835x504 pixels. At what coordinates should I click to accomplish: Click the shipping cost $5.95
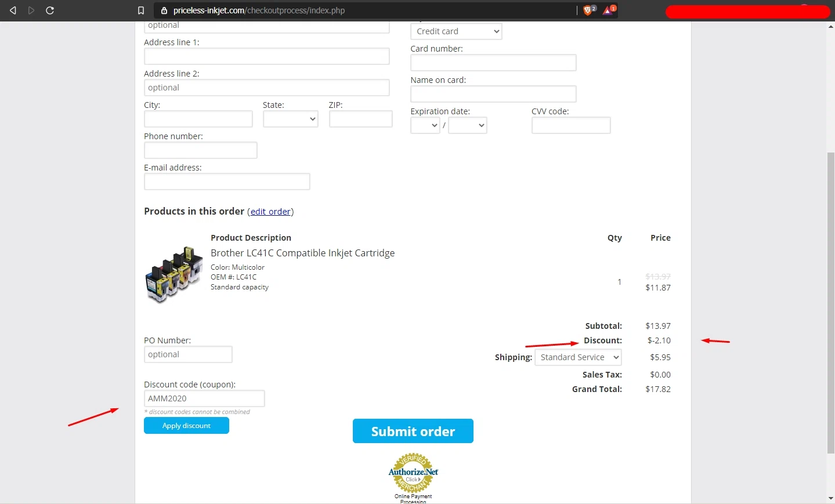pyautogui.click(x=660, y=357)
